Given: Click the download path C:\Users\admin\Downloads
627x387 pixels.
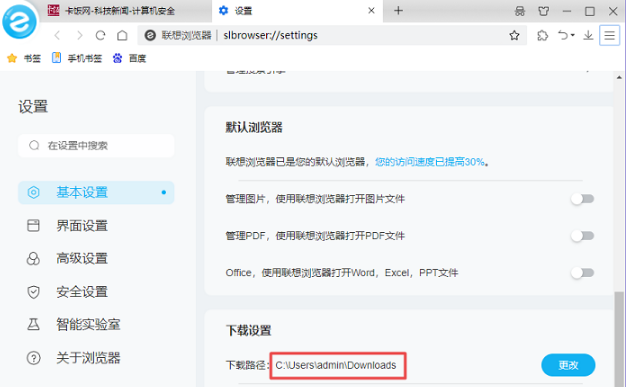Looking at the screenshot, I should [336, 365].
